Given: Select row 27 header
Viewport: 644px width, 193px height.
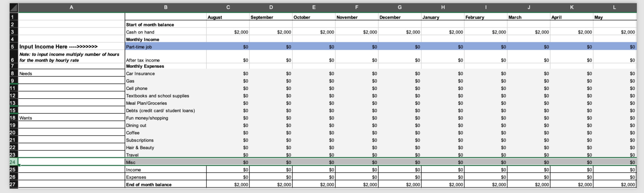Looking at the screenshot, I should (14, 184).
